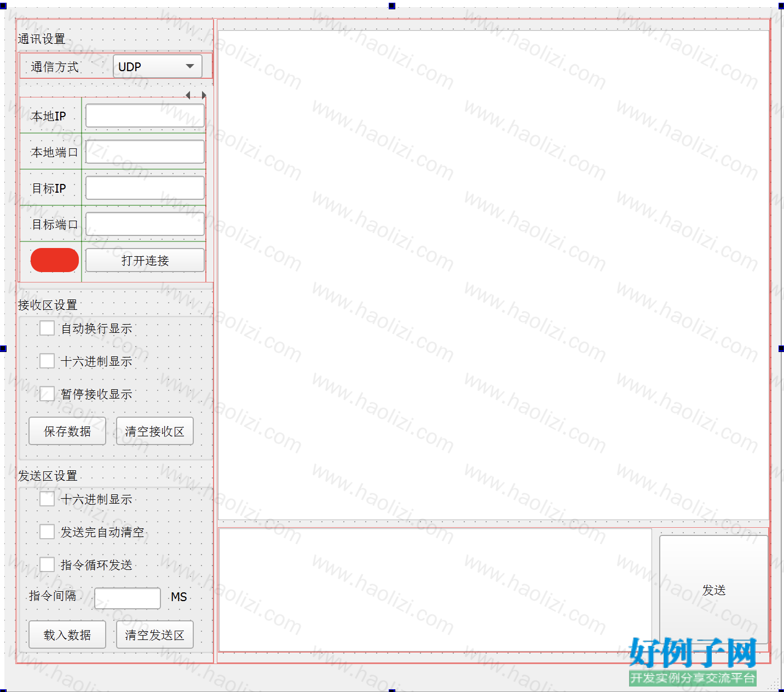Focus the 目标端口 input field
Screen dimensions: 784x692
tap(145, 224)
